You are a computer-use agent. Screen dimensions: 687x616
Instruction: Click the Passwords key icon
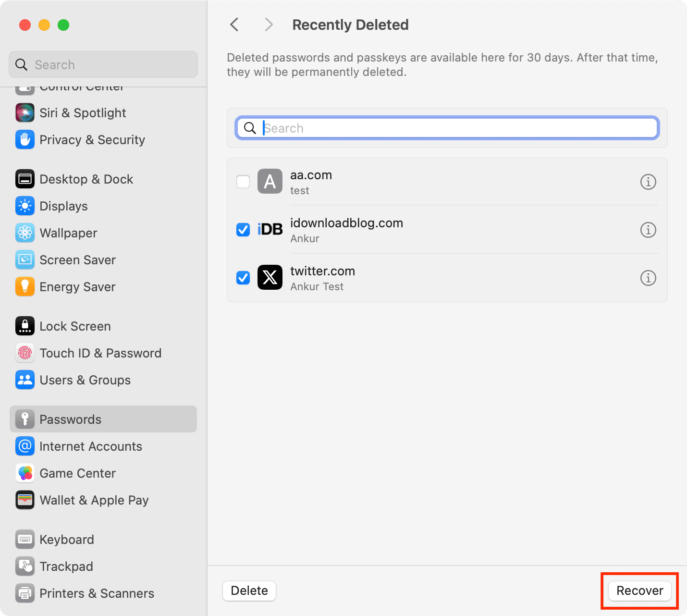(x=25, y=419)
